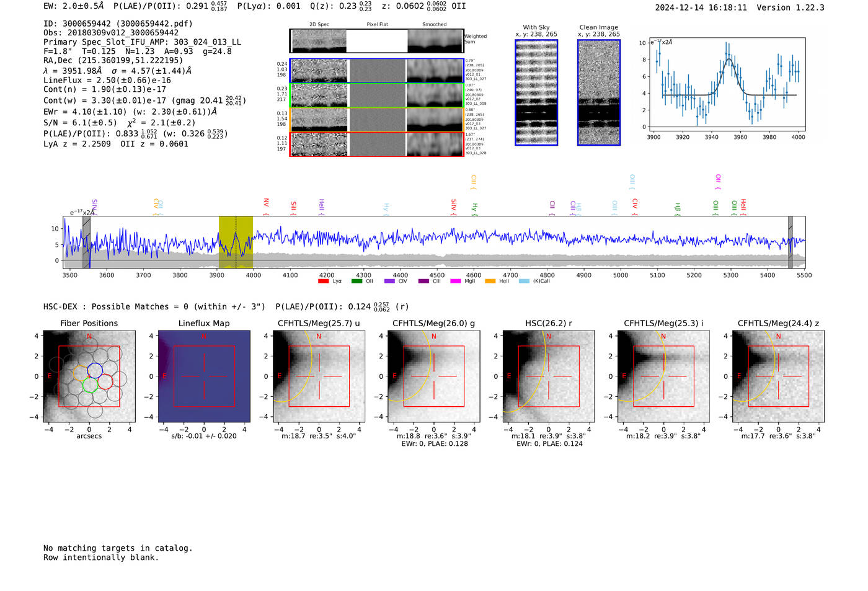The width and height of the screenshot is (868, 591).
Task: Open the Lineflux Map panel
Action: tap(204, 376)
